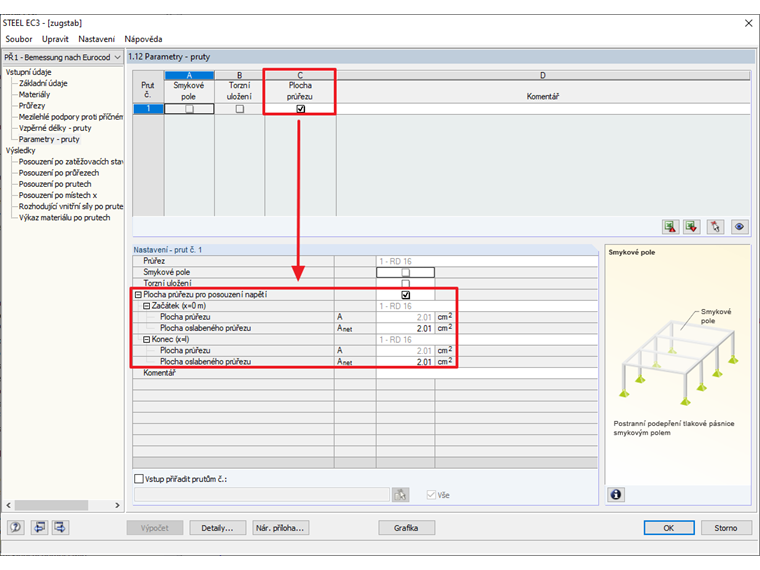This screenshot has width=760, height=570.
Task: Confirm with the OK button
Action: point(669,528)
